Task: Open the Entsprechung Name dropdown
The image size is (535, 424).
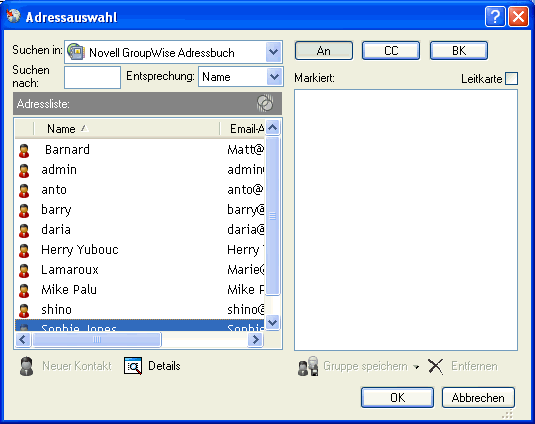Action: (x=274, y=77)
